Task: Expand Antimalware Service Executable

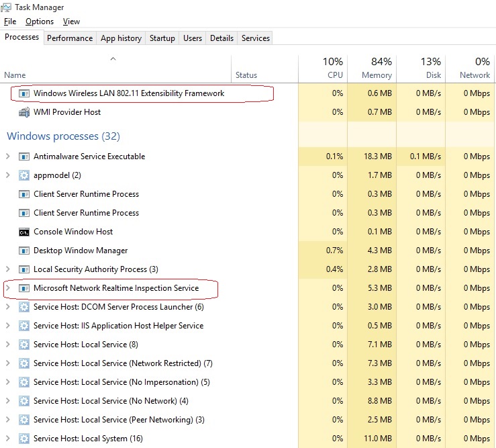Action: (8, 156)
